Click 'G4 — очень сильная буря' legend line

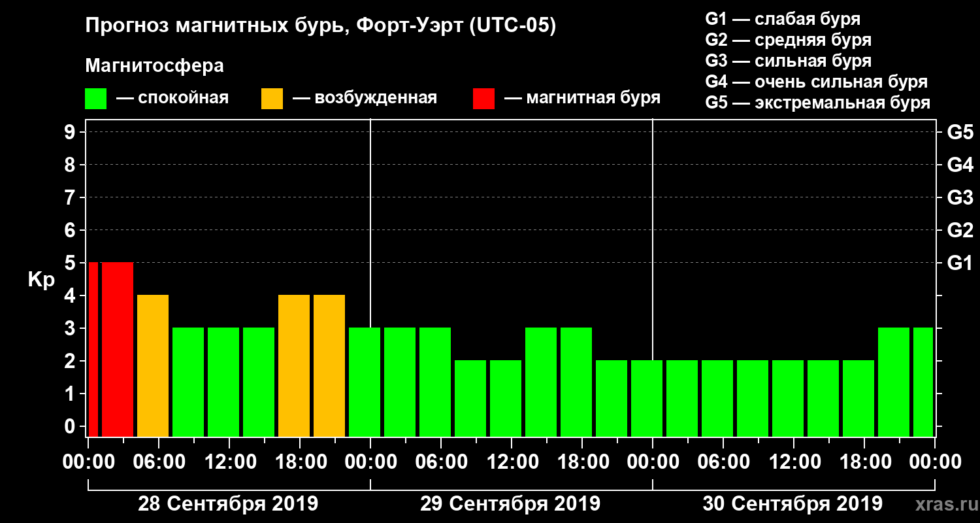pos(817,82)
